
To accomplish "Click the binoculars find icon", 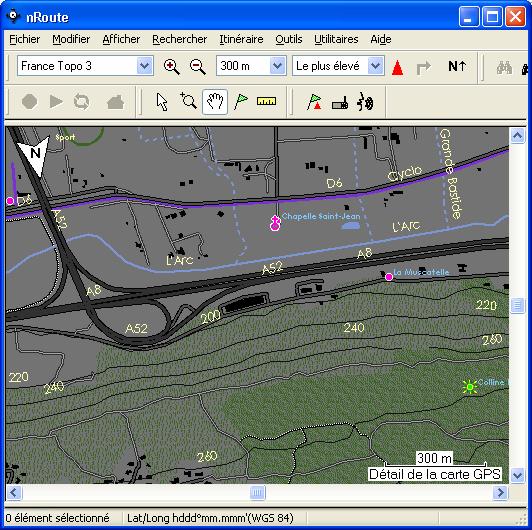I will pyautogui.click(x=504, y=67).
